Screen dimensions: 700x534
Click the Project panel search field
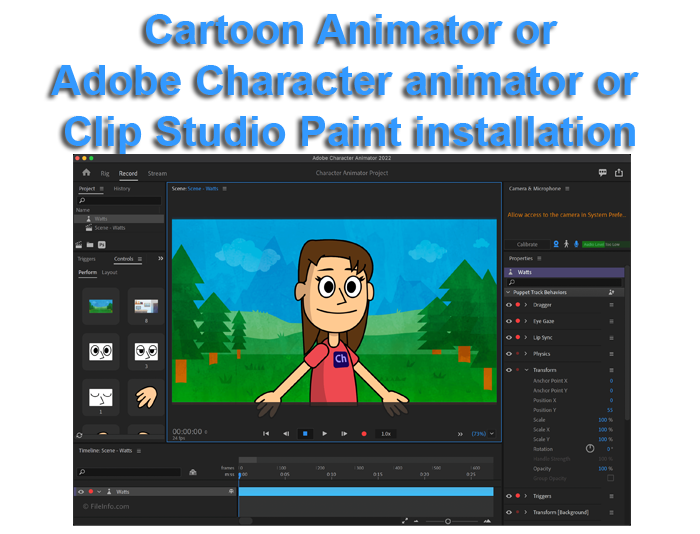click(x=119, y=200)
